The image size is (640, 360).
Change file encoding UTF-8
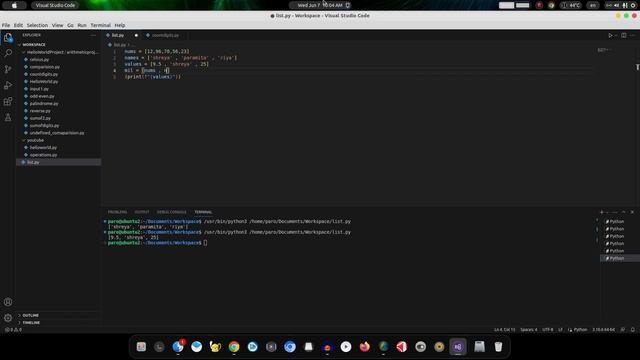tap(548, 329)
